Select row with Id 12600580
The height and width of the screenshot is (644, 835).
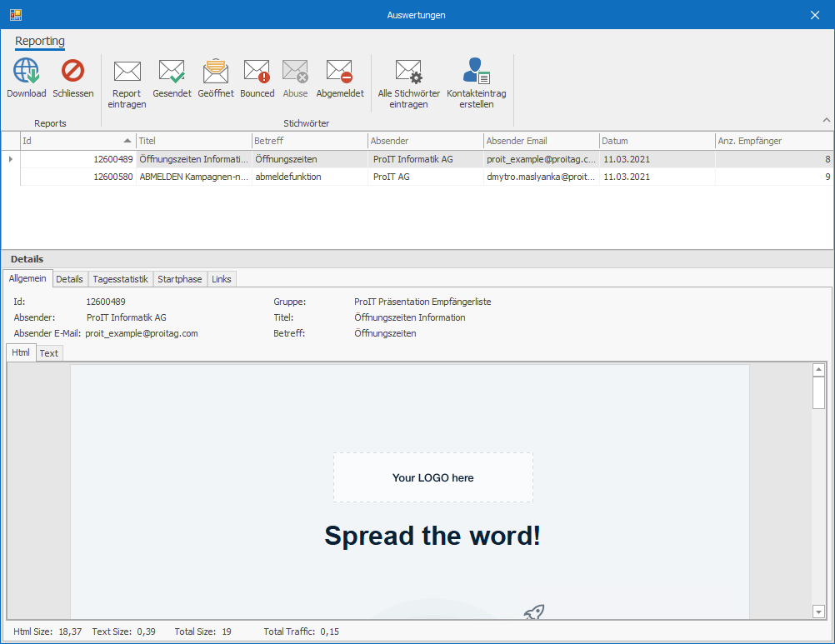[x=417, y=177]
